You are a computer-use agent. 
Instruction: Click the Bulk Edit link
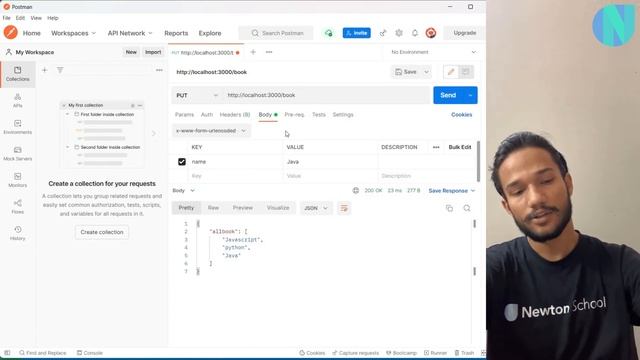[460, 147]
